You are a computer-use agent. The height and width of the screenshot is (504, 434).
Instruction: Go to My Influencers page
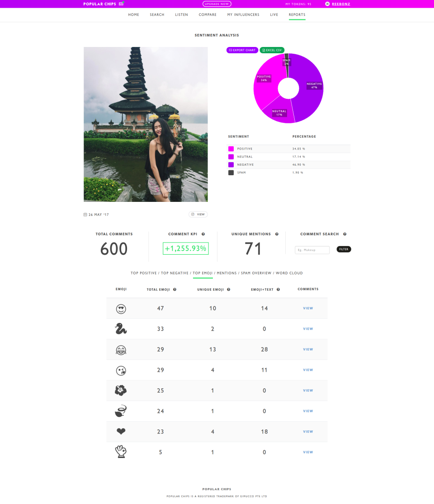(x=243, y=15)
